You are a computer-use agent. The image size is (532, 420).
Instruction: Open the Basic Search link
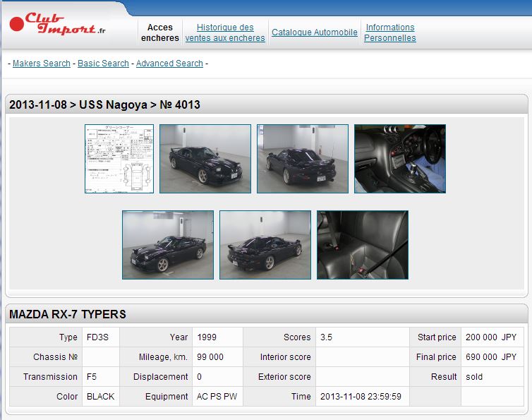[103, 64]
